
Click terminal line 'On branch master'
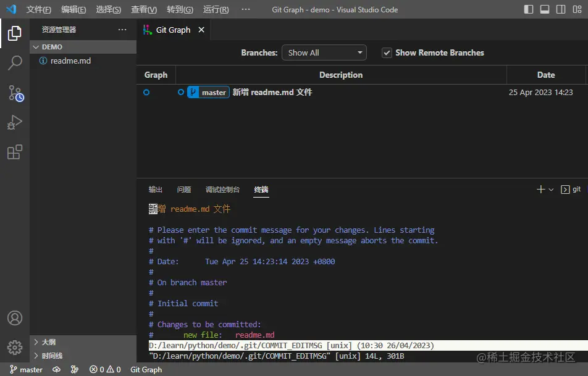(x=188, y=283)
